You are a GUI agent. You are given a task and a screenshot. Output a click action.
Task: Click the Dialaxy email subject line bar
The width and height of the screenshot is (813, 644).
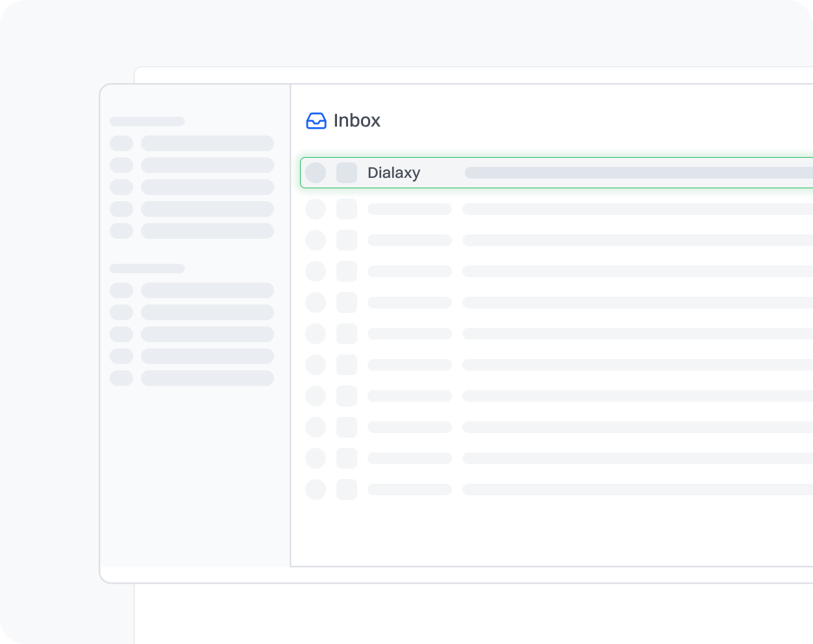(638, 173)
